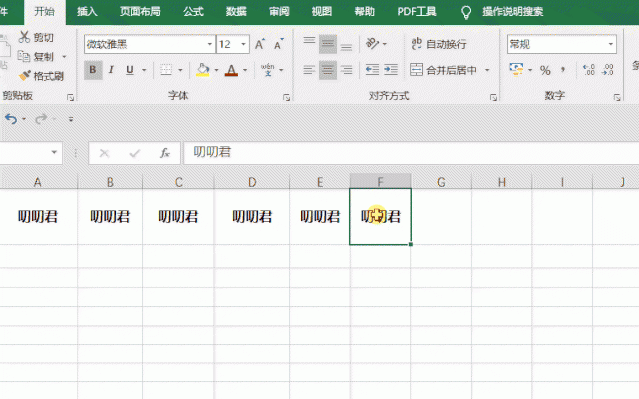Image resolution: width=639 pixels, height=399 pixels.
Task: Click the Redo arrow
Action: [41, 119]
